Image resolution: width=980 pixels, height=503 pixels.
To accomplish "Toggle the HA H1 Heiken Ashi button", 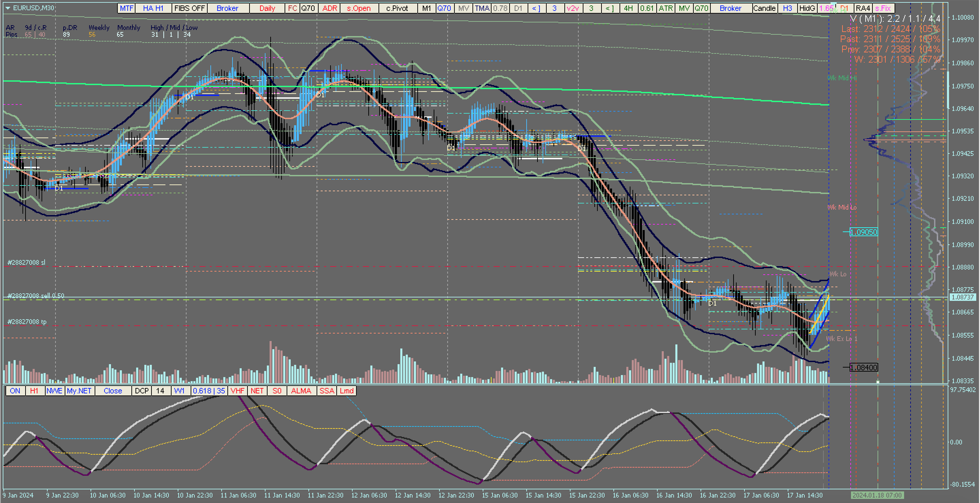I will (x=153, y=9).
